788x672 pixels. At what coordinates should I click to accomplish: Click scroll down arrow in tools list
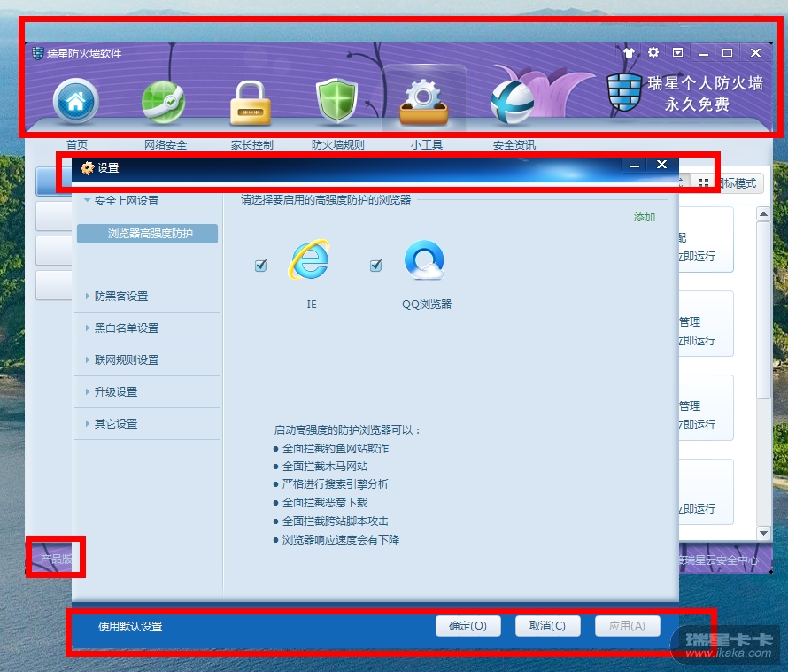coord(763,533)
